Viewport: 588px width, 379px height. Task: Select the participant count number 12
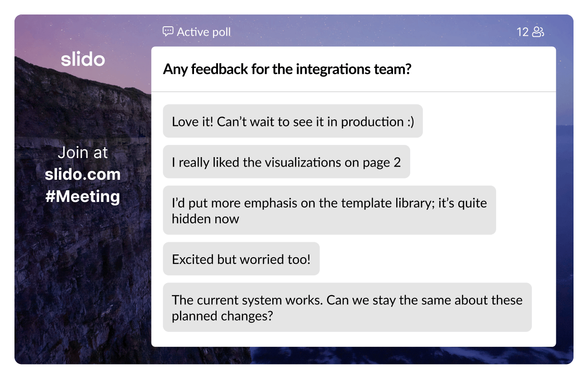[522, 32]
